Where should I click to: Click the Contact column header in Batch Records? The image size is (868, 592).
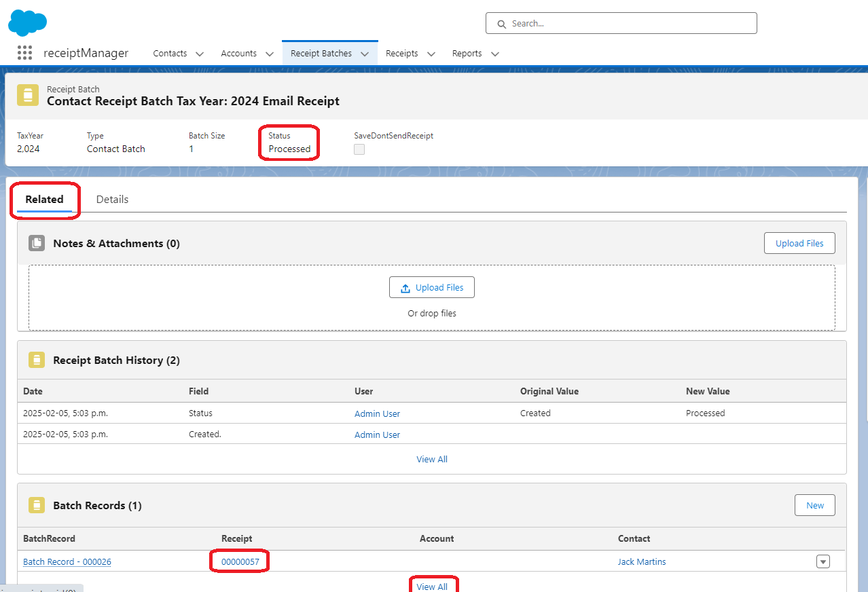(x=634, y=538)
